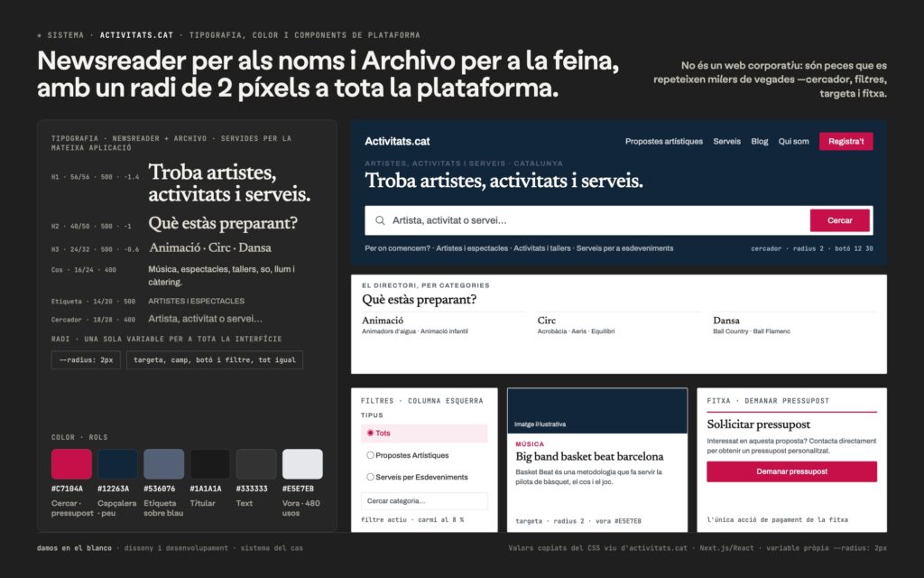This screenshot has width=924, height=578.
Task: Select the Tots radio filter
Action: [x=424, y=433]
